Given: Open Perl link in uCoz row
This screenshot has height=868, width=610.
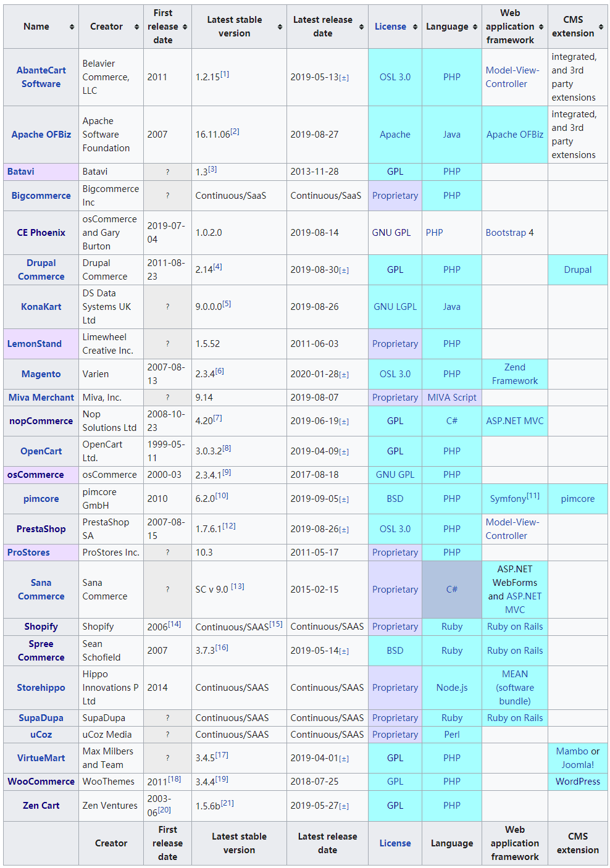Looking at the screenshot, I should click(x=452, y=735).
